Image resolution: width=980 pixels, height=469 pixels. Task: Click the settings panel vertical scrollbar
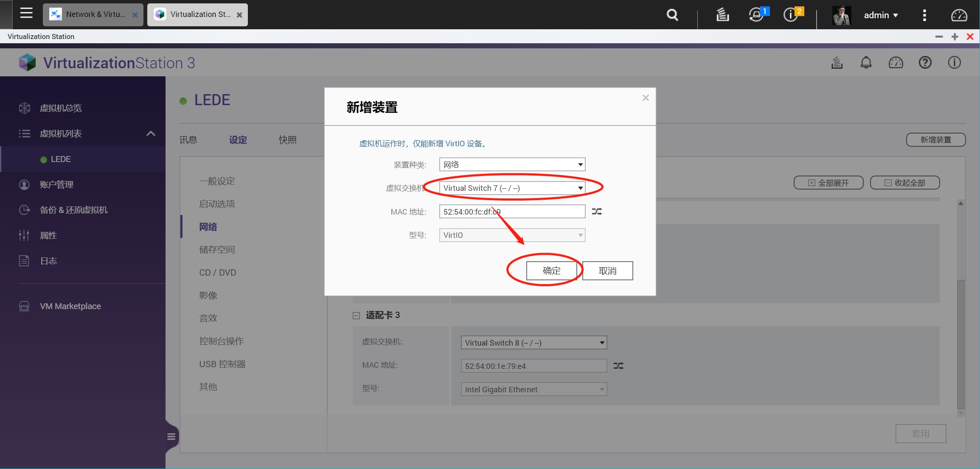coord(961,344)
